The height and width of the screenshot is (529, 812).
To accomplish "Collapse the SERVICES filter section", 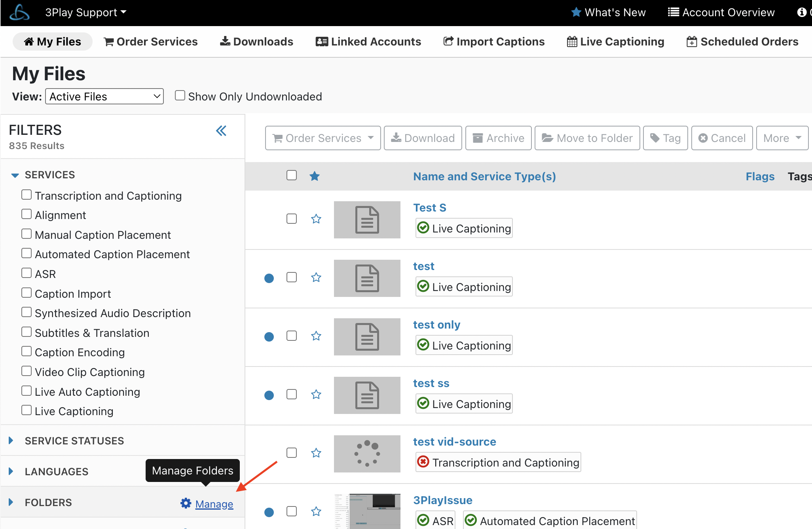I will click(15, 175).
